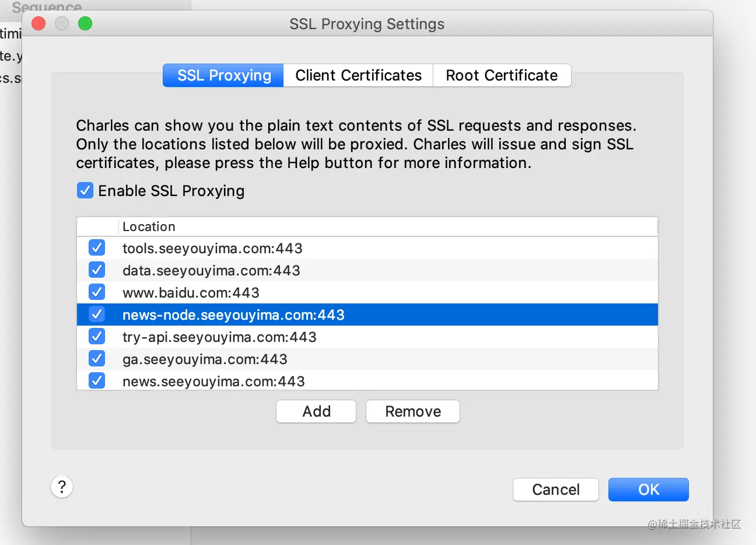Open the Help question mark button
756x545 pixels.
pos(62,487)
